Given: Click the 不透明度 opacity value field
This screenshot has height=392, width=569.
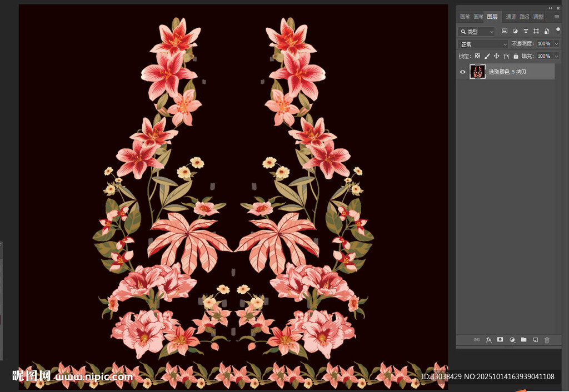Looking at the screenshot, I should pyautogui.click(x=545, y=43).
